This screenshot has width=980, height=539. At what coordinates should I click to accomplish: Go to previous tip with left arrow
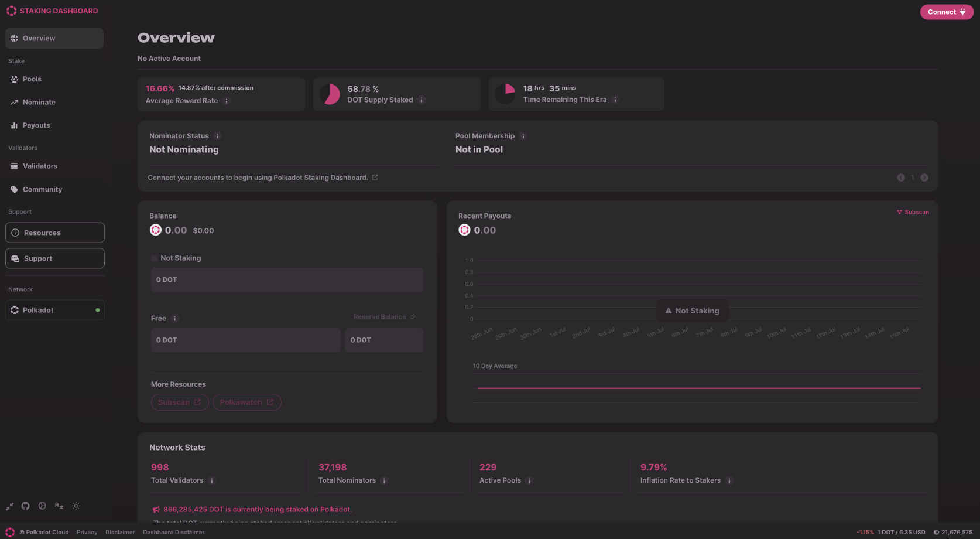(x=901, y=178)
